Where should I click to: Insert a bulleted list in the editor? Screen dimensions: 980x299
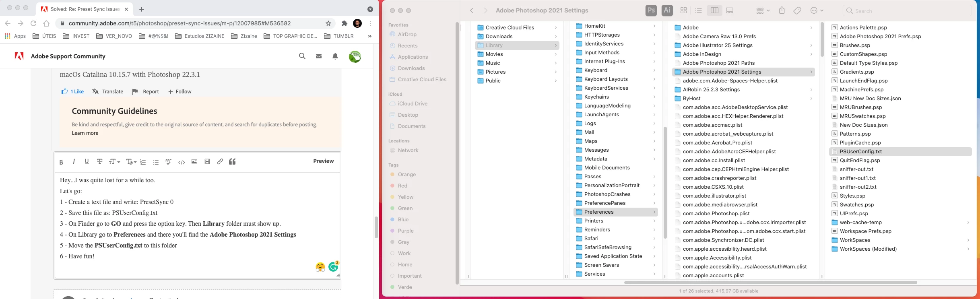pos(156,162)
